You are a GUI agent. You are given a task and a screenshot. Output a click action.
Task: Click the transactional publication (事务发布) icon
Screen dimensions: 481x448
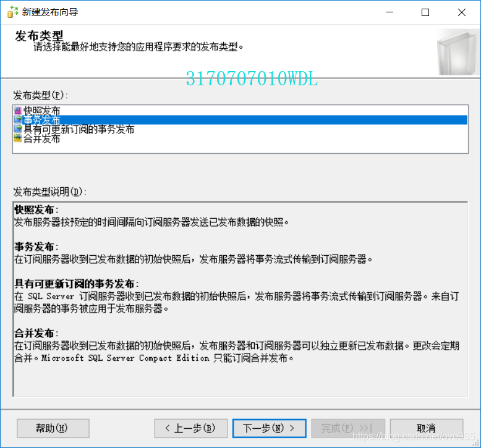point(18,120)
